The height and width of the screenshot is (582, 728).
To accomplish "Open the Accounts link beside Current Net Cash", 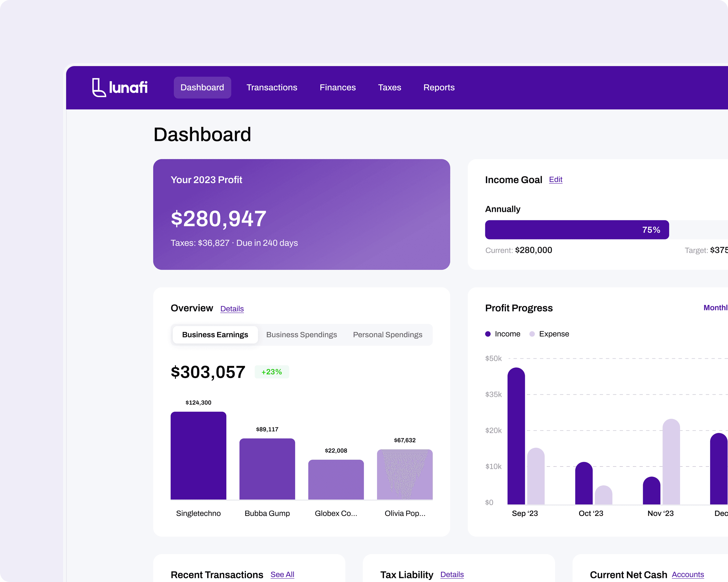I will (x=688, y=574).
